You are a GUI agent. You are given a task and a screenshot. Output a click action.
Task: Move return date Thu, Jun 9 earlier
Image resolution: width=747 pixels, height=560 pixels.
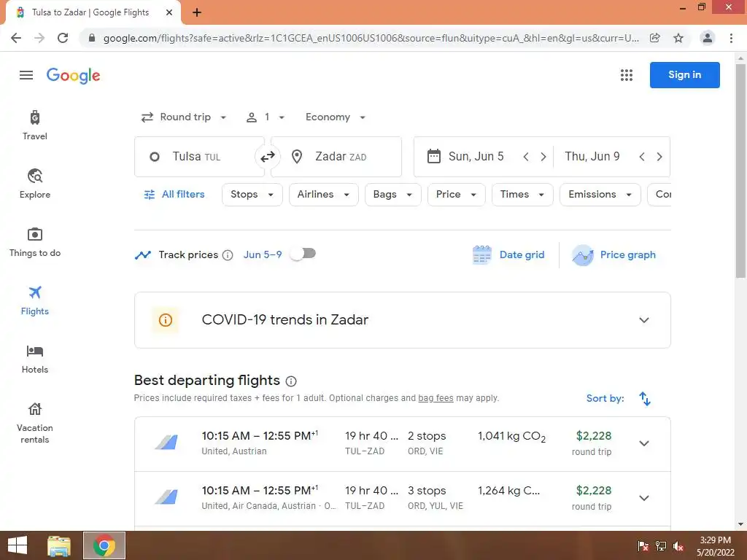coord(642,157)
